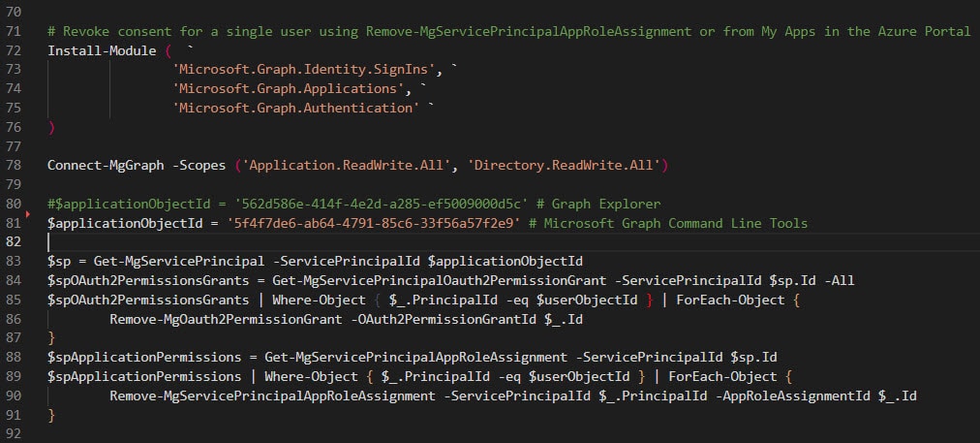Click line number 90 in the gutter
This screenshot has height=443, width=980.
(14, 396)
